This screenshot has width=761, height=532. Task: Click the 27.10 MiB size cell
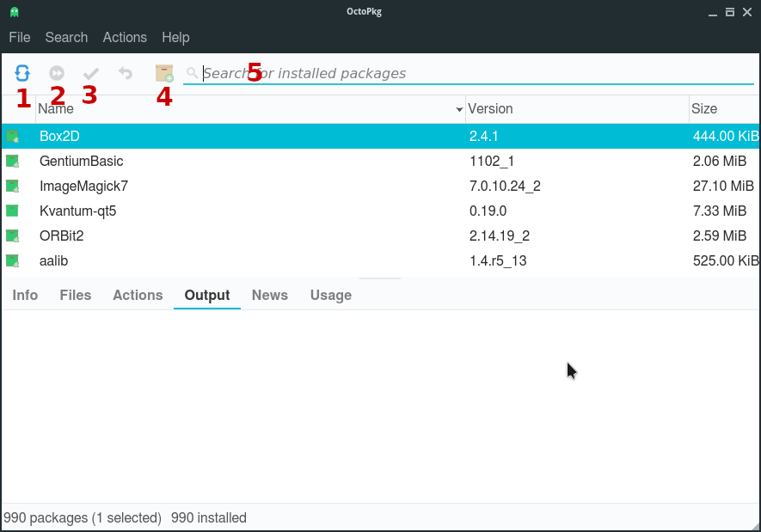pyautogui.click(x=723, y=187)
